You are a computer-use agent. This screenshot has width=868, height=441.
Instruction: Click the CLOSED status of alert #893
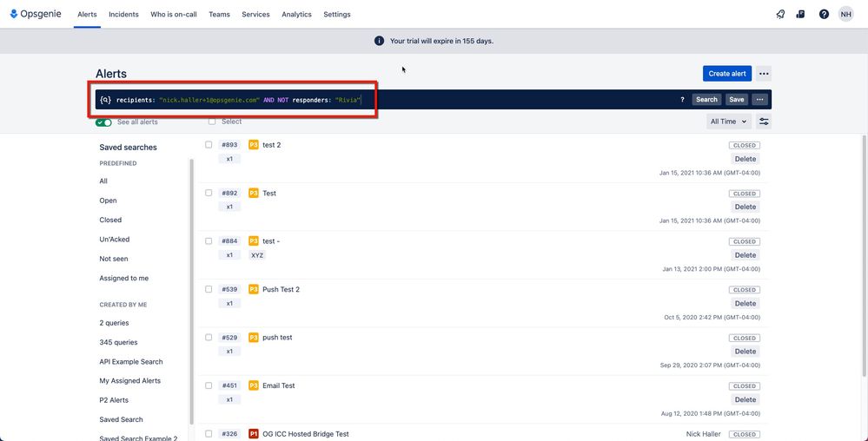coord(745,146)
